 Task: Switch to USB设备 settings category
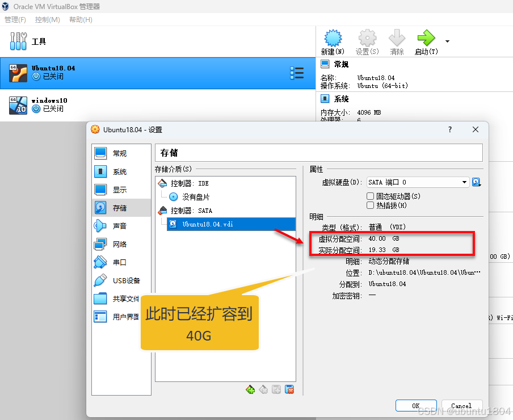coord(121,280)
